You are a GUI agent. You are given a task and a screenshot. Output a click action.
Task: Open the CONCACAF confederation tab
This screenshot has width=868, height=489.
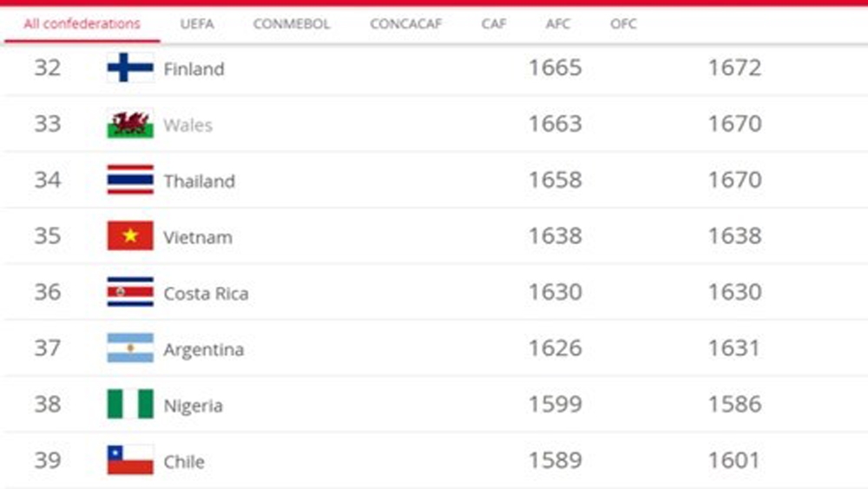click(405, 23)
